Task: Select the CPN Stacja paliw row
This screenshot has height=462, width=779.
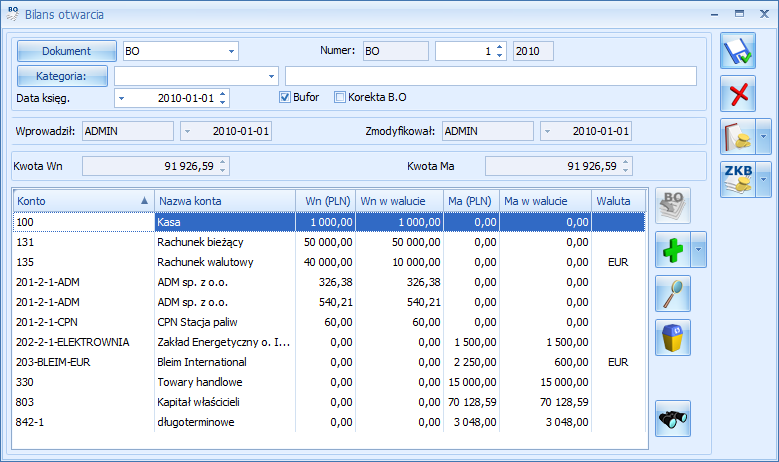Action: pos(329,322)
